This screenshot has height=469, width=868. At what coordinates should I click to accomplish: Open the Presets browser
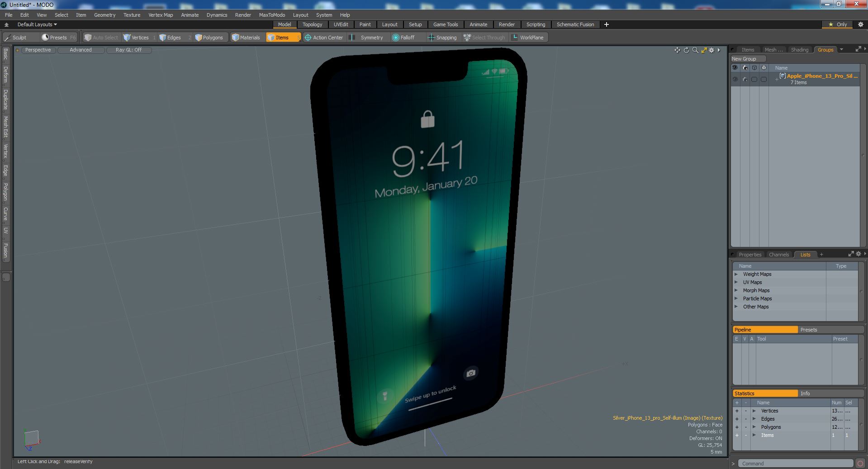click(x=58, y=38)
